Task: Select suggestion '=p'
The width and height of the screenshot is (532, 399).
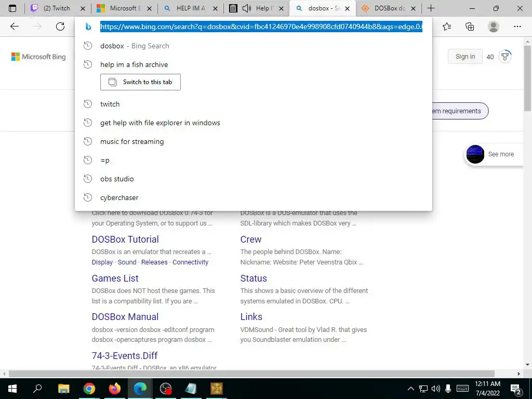Action: click(x=254, y=160)
